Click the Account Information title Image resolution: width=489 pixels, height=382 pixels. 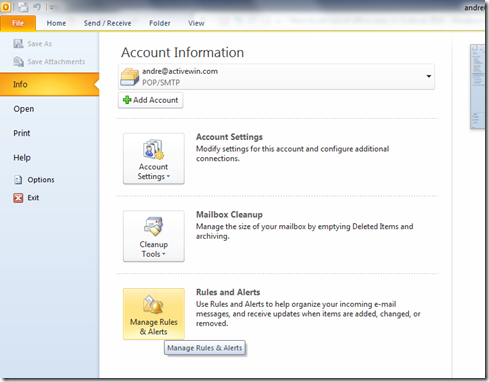coord(182,52)
